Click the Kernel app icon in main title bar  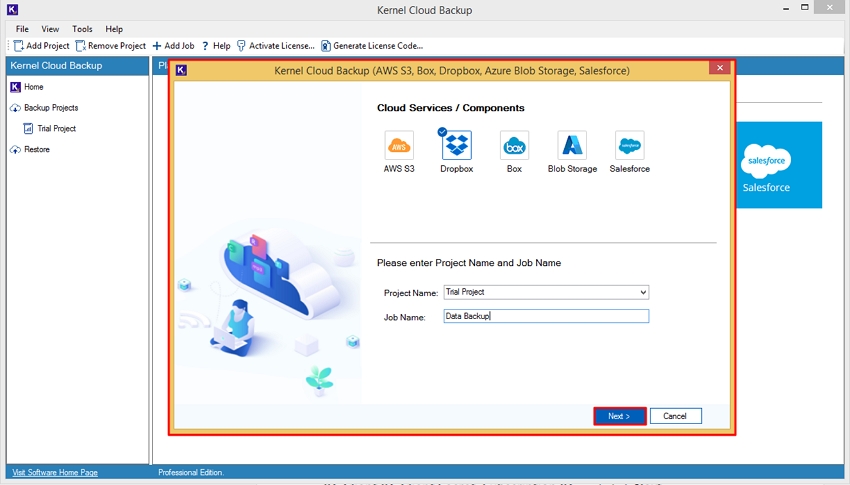12,9
